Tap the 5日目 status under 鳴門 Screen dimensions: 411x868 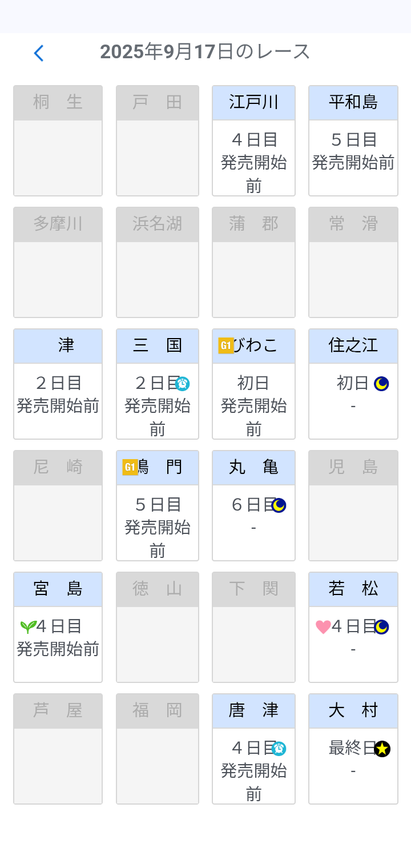(x=158, y=505)
